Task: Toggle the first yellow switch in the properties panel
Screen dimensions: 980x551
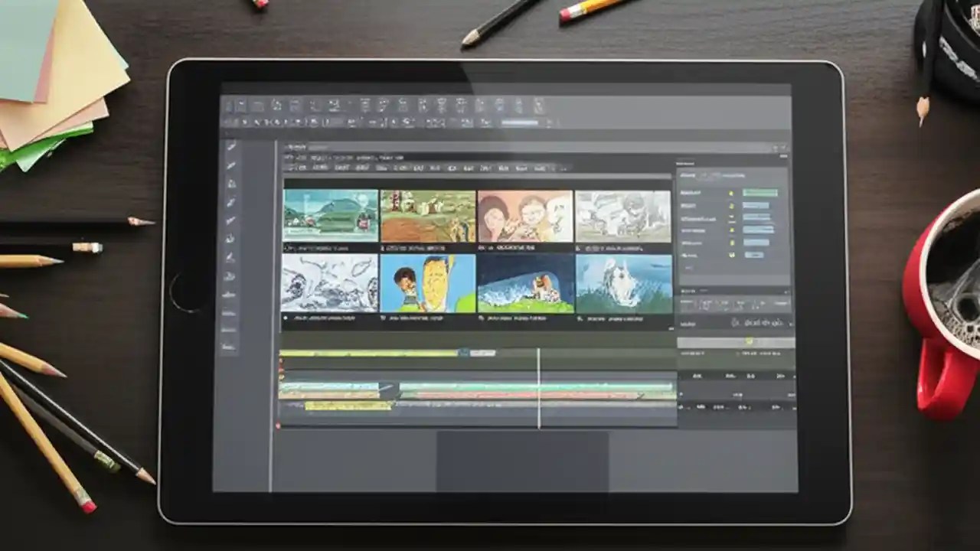Action: click(731, 193)
